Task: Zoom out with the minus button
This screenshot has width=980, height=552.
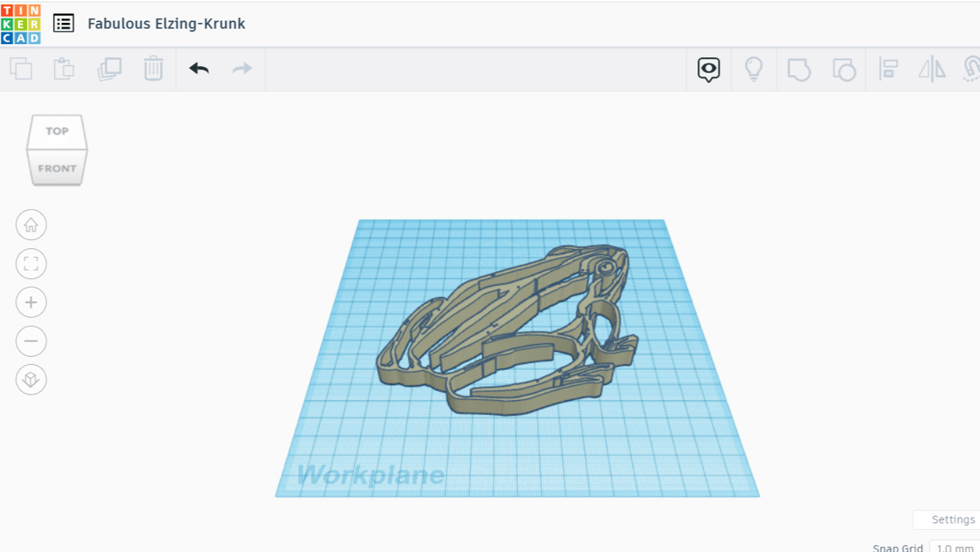Action: [x=31, y=341]
